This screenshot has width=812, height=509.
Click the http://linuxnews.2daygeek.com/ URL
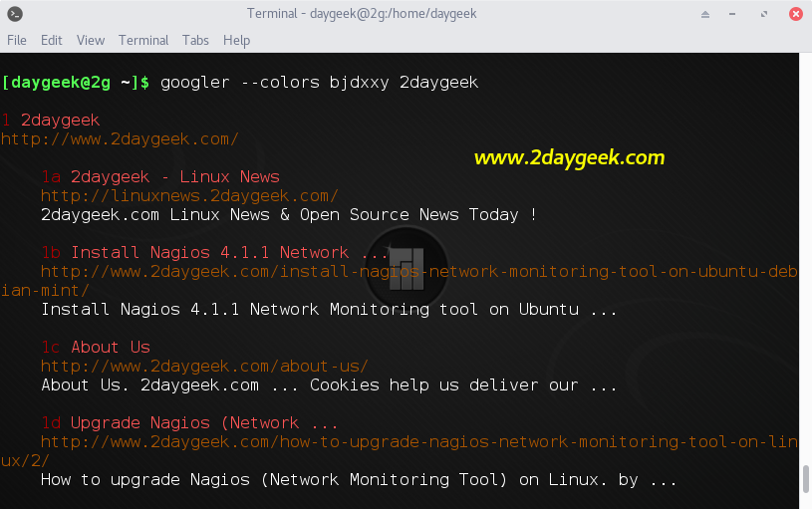(x=189, y=196)
